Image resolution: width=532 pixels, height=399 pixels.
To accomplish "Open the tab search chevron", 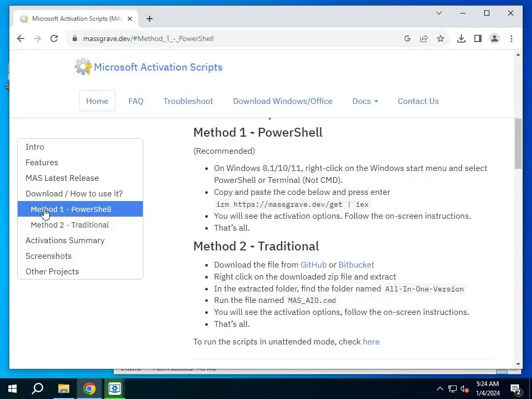I will (438, 13).
